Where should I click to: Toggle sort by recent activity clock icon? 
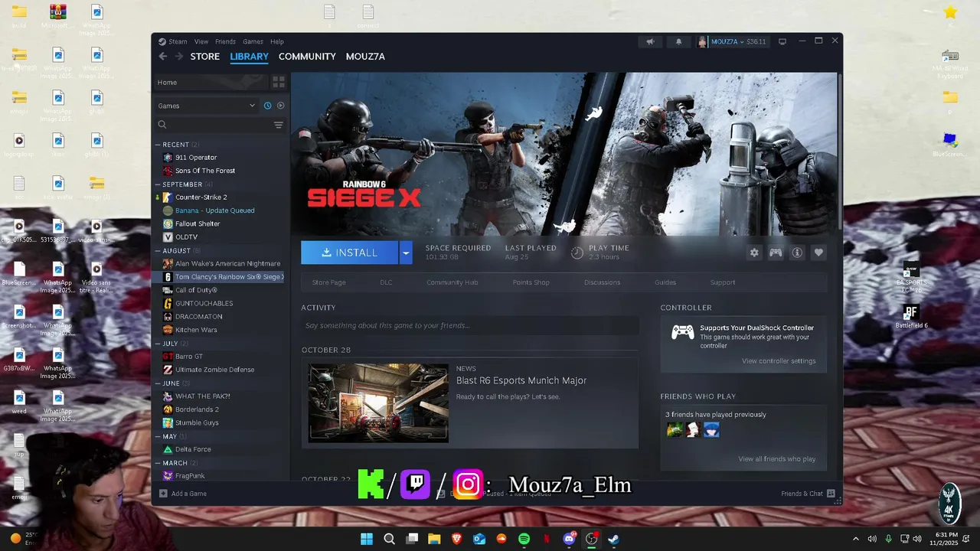point(267,106)
